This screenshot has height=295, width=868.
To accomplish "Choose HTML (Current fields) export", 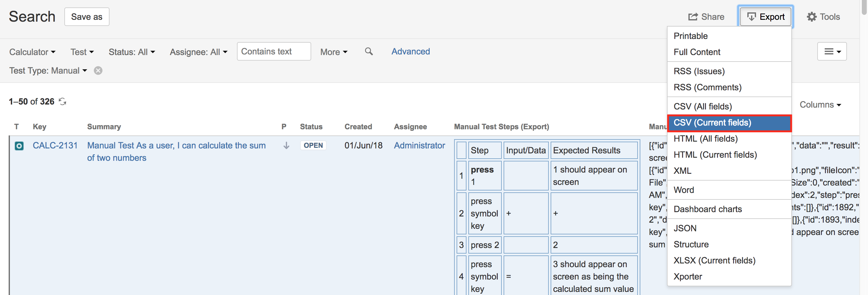I will (x=729, y=155).
